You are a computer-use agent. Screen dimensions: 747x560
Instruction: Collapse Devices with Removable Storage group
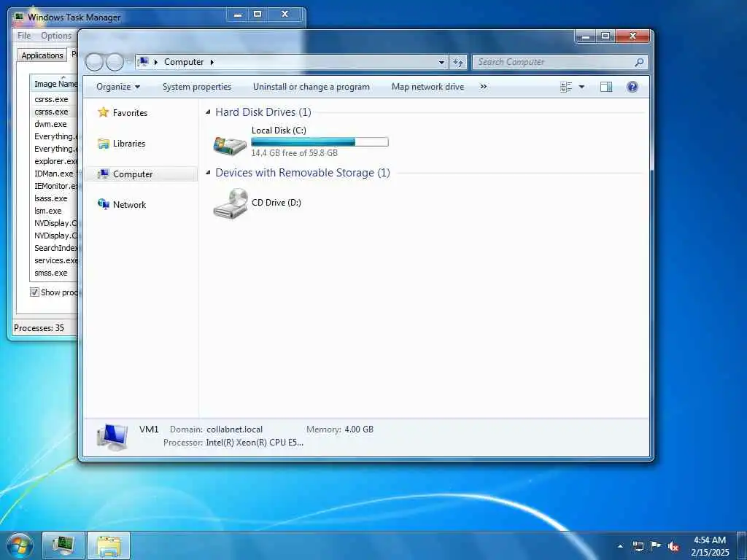tap(208, 173)
